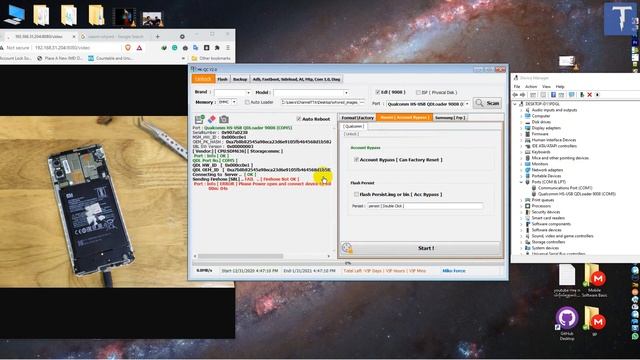Screen dimensions: 640x360
Task: Click the Brave rewards triangle icon
Action: (x=139, y=48)
